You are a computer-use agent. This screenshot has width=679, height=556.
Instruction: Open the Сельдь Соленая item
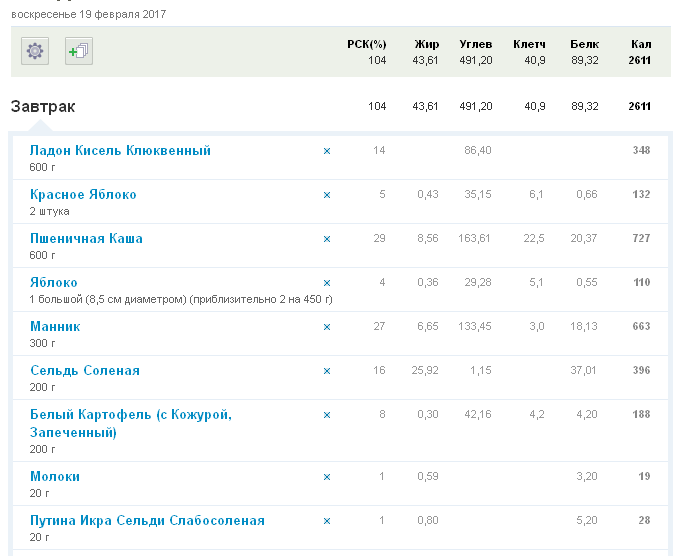tap(85, 371)
